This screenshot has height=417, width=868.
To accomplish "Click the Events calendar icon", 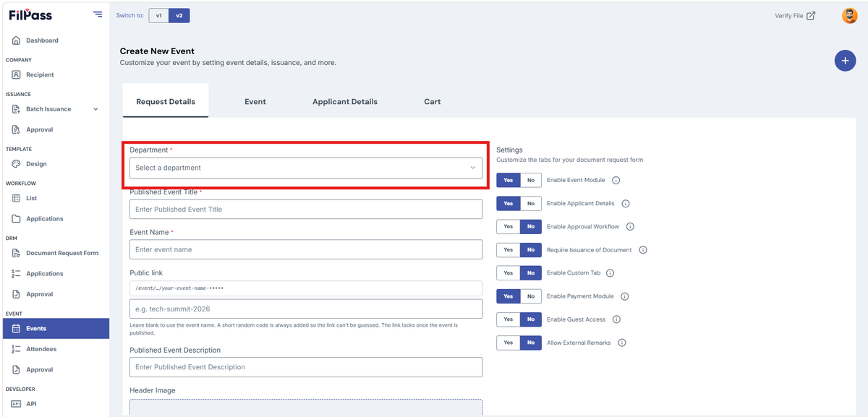I will (16, 328).
